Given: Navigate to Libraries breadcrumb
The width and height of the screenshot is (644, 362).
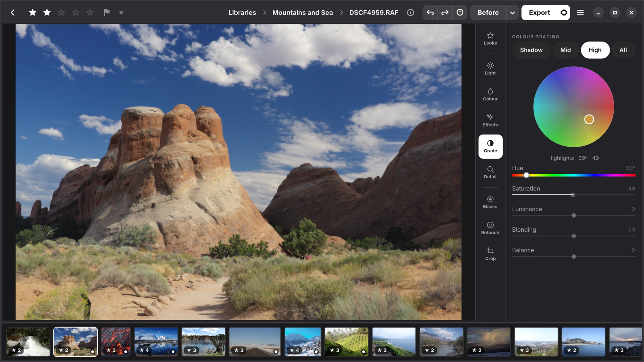Looking at the screenshot, I should tap(242, 13).
